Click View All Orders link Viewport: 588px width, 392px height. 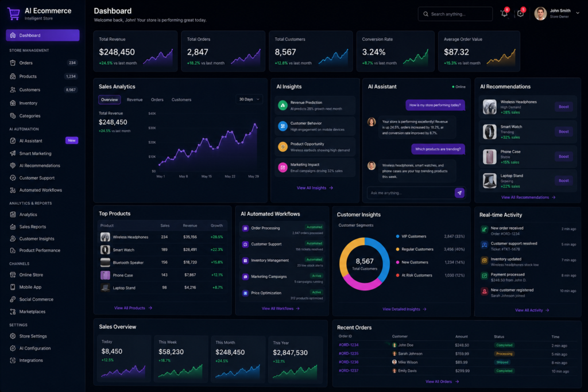[x=442, y=382]
